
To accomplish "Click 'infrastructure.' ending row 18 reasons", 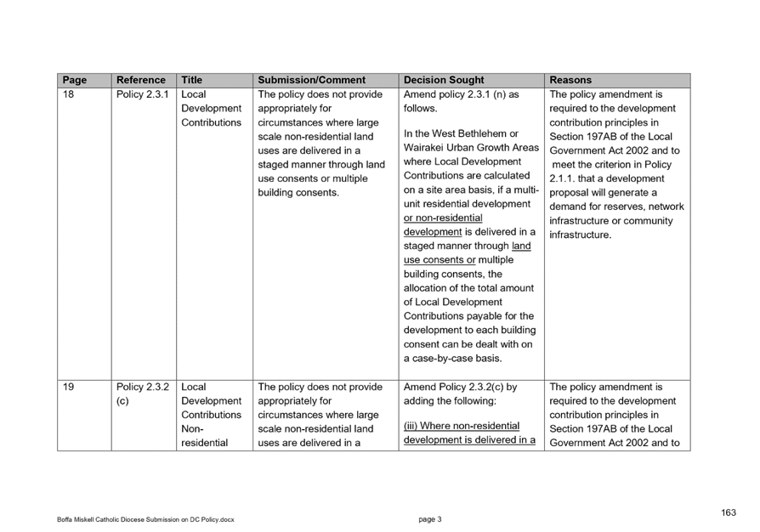I will pos(580,235).
